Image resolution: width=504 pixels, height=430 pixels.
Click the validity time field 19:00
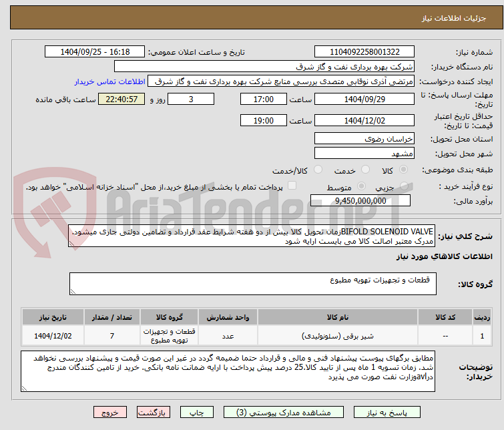point(264,120)
